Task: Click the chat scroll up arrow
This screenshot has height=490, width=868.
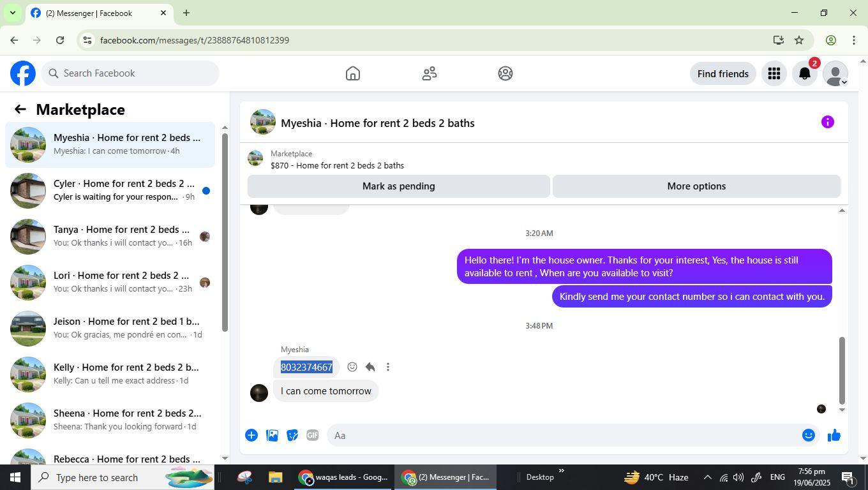Action: click(x=842, y=211)
